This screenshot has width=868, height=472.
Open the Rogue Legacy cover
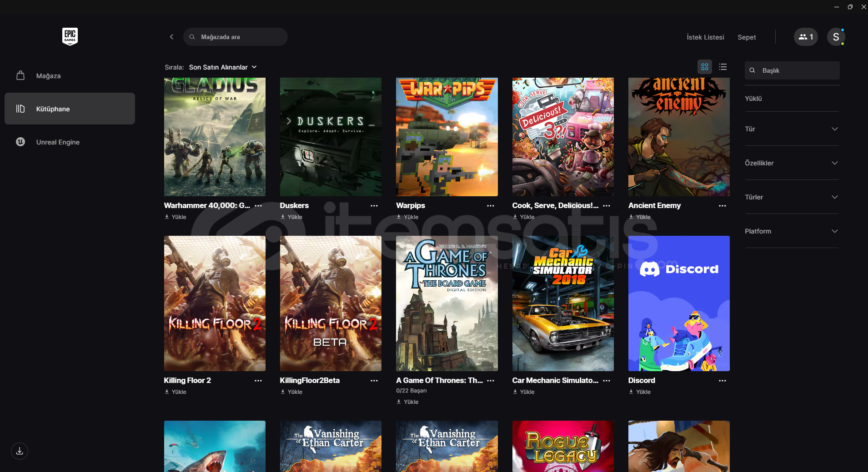coord(563,446)
